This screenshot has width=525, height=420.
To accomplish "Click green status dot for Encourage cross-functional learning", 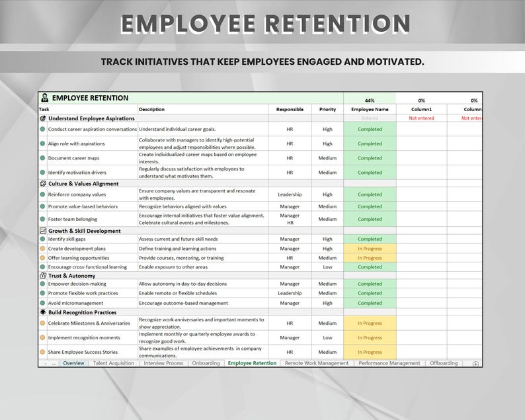I will coord(42,267).
